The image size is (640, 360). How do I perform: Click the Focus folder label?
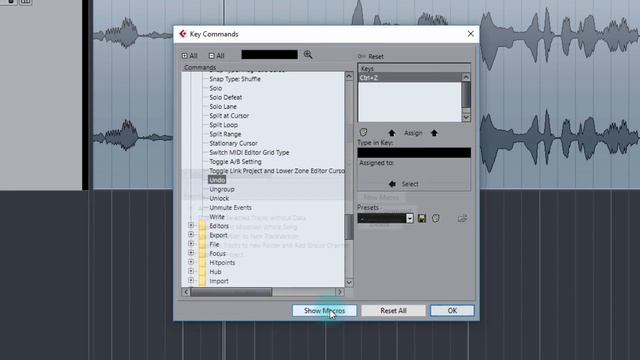coord(217,253)
